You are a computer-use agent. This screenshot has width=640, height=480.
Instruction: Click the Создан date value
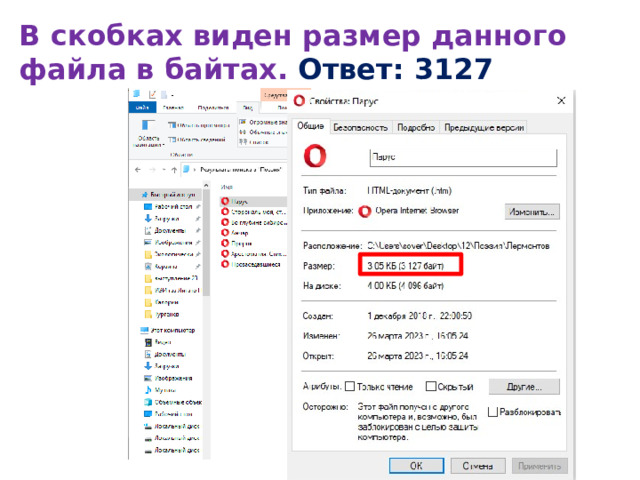tap(420, 316)
